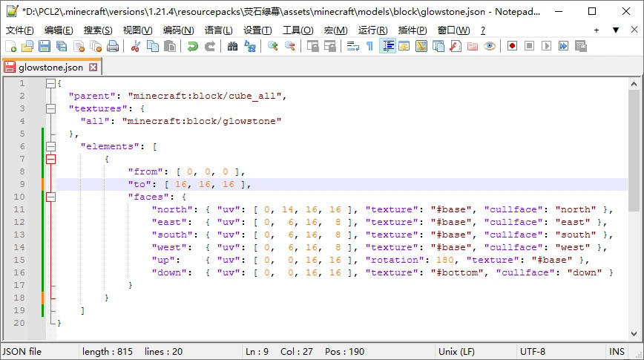
Task: Click the Redo arrow icon
Action: 209,46
